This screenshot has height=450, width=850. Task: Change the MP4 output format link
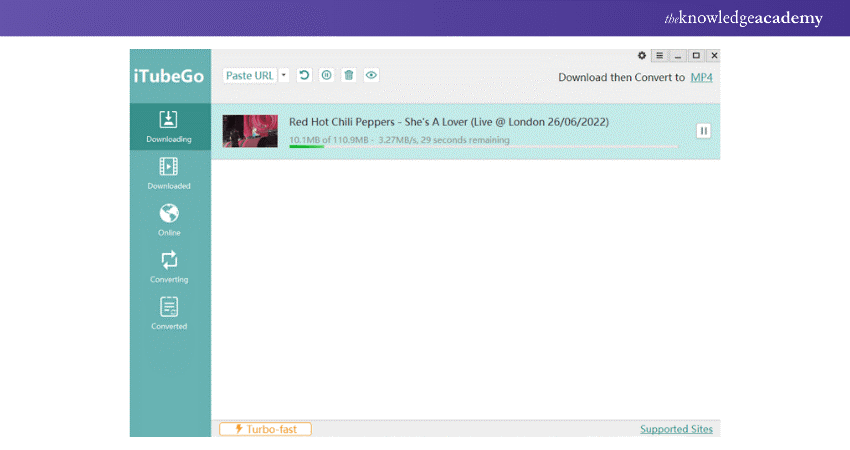pos(701,78)
